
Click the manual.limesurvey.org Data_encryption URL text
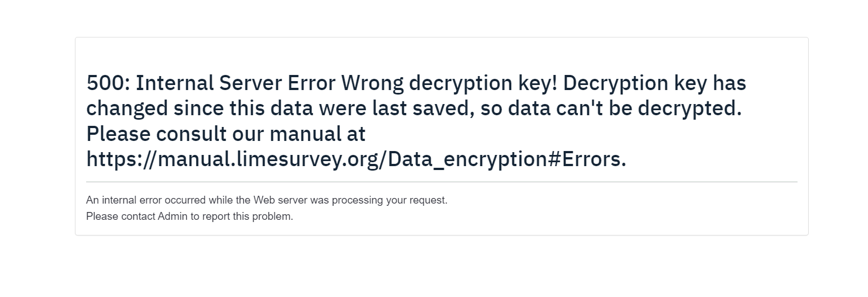click(x=356, y=159)
